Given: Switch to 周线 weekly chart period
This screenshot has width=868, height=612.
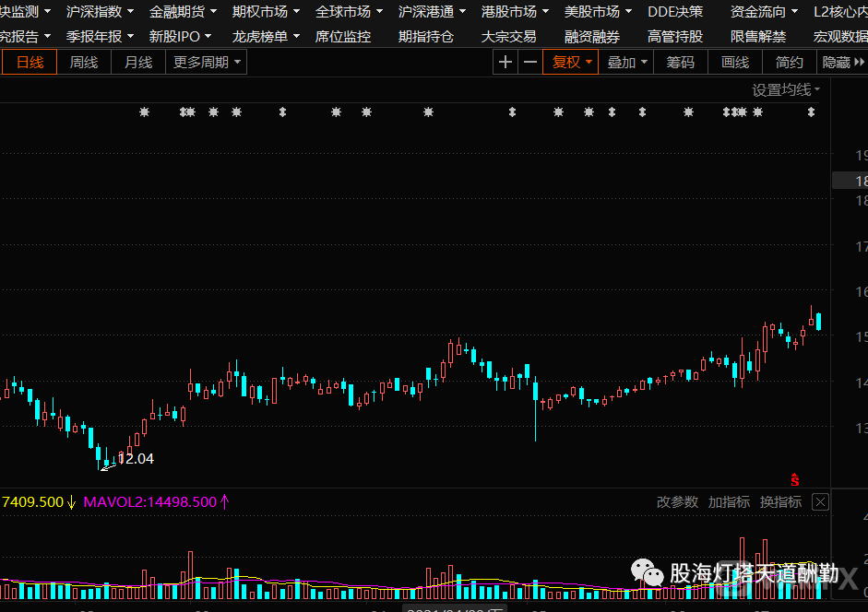Looking at the screenshot, I should (x=84, y=62).
